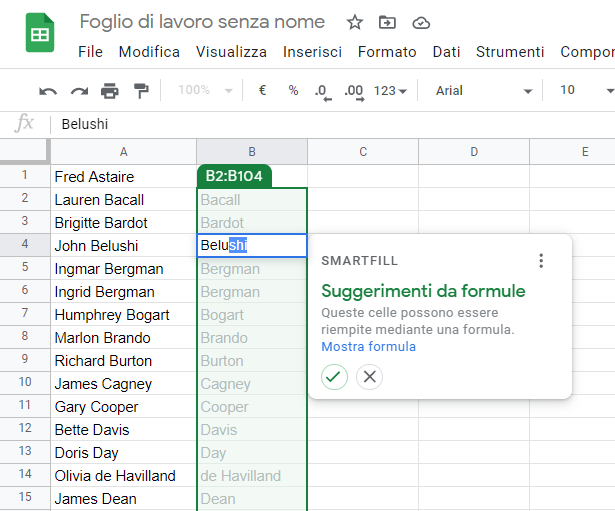
Task: Expand the zoom 100% dropdown
Action: click(x=205, y=91)
